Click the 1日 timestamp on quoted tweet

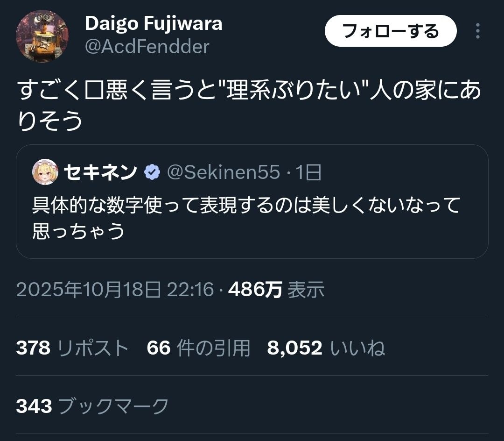[x=308, y=172]
